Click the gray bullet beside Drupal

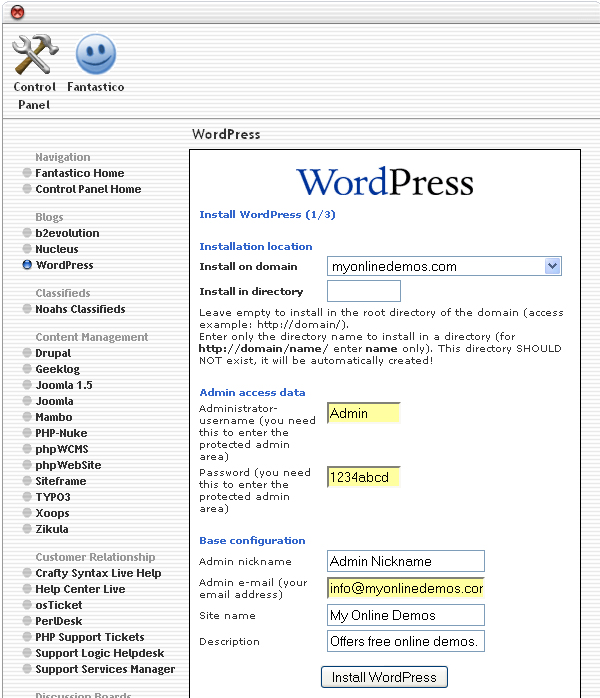point(27,353)
